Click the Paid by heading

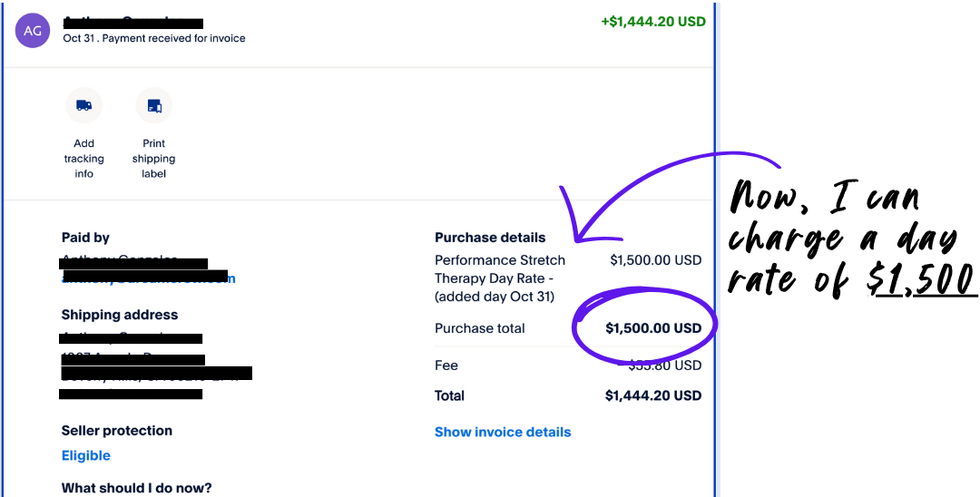85,238
